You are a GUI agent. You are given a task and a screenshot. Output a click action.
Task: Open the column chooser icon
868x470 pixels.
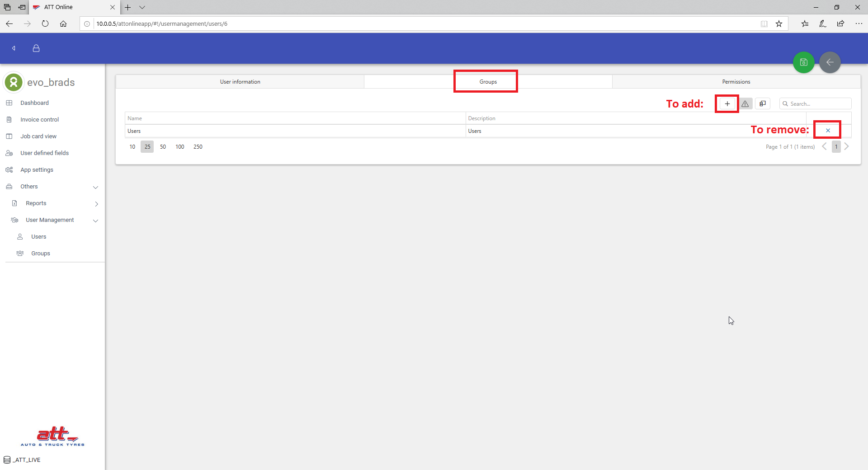[763, 104]
